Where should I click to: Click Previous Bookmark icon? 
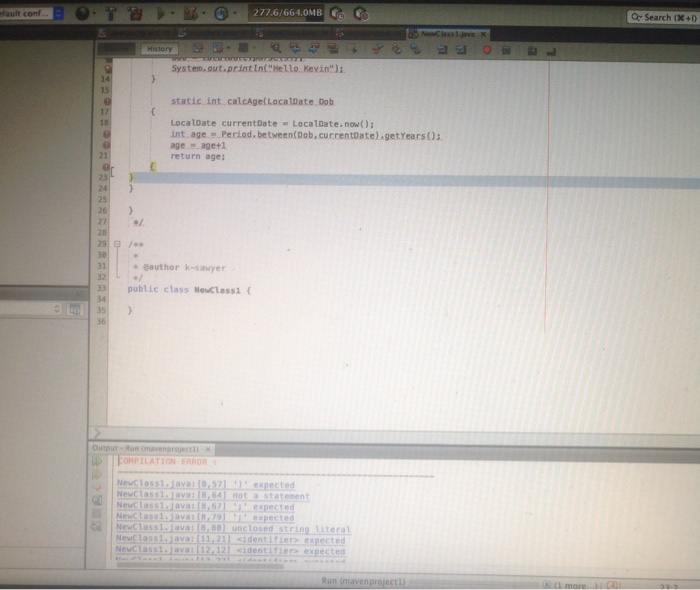(x=378, y=48)
